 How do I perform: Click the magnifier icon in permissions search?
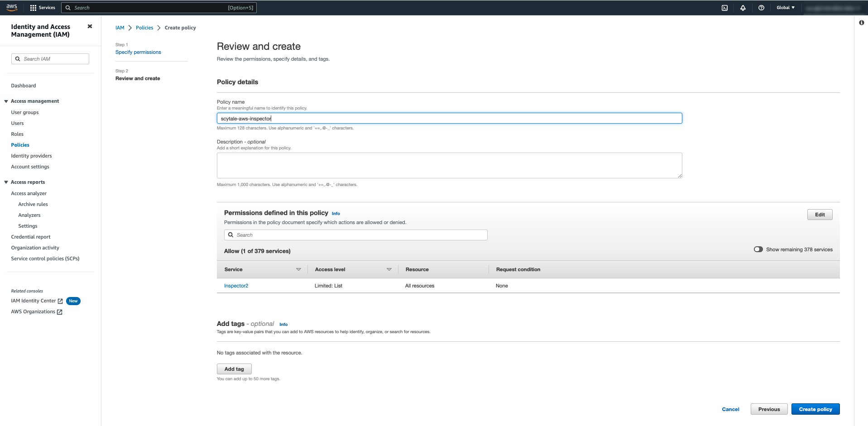tap(230, 235)
